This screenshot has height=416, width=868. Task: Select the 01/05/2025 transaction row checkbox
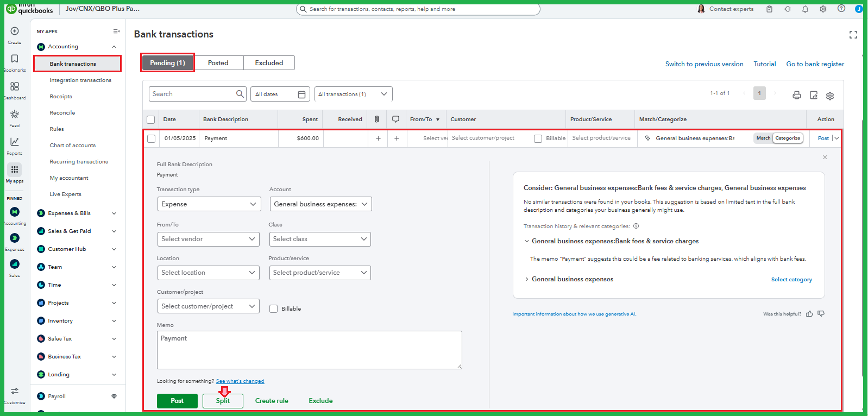pos(152,139)
